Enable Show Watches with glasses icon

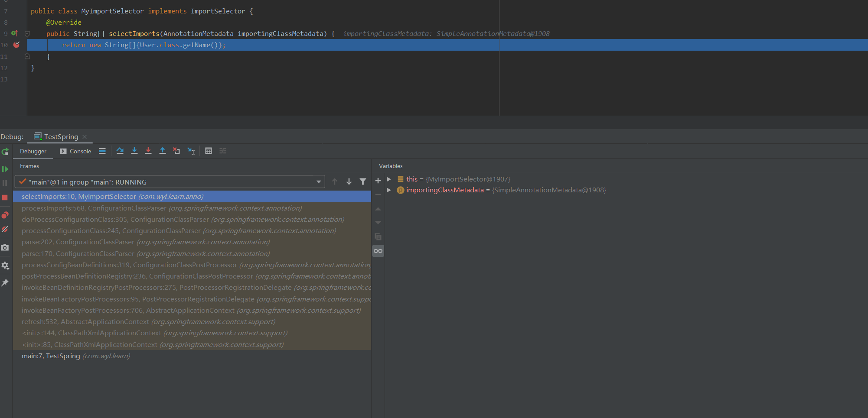pyautogui.click(x=378, y=251)
